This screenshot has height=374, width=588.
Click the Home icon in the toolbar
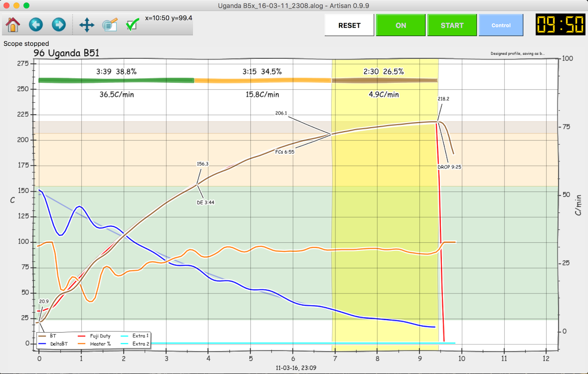point(13,25)
